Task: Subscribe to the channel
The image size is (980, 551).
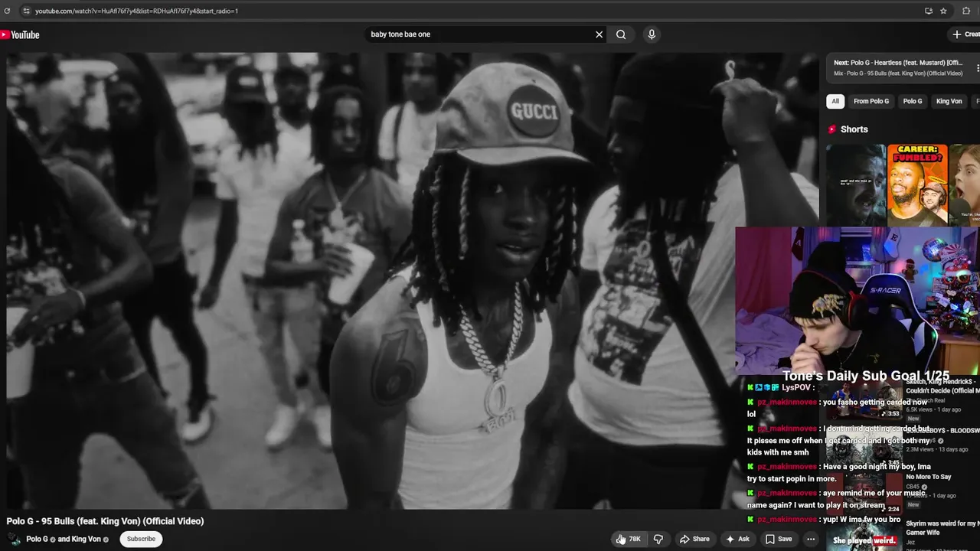Action: click(x=141, y=539)
